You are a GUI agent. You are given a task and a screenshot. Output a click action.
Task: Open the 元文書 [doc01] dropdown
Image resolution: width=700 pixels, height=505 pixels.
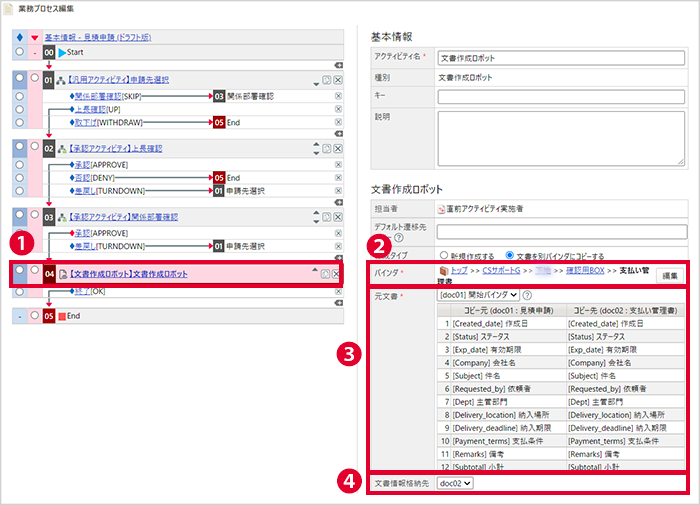pyautogui.click(x=478, y=295)
